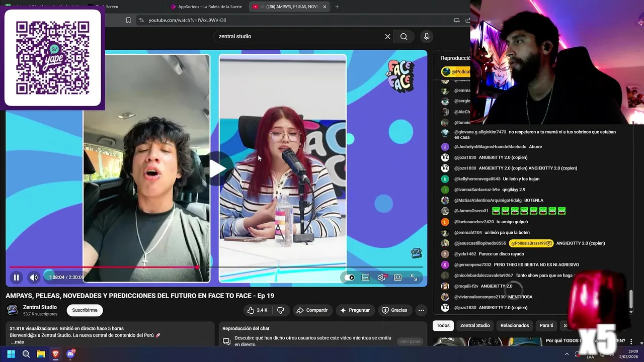Like the video (3,4 K)
Screen dimensions: 644x362
coord(257,310)
